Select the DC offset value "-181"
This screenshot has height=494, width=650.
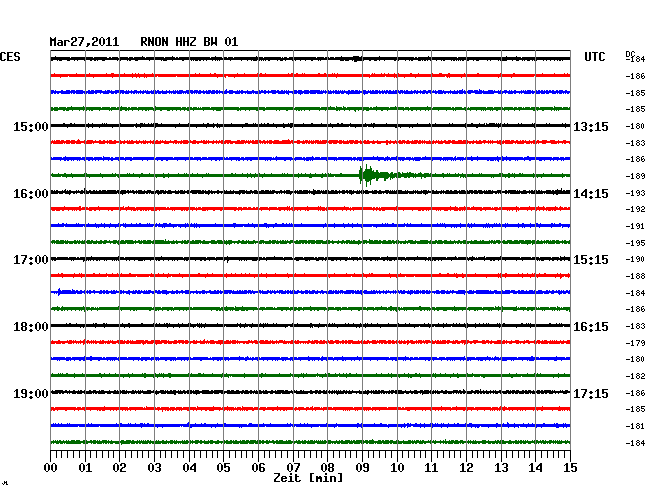[635, 426]
